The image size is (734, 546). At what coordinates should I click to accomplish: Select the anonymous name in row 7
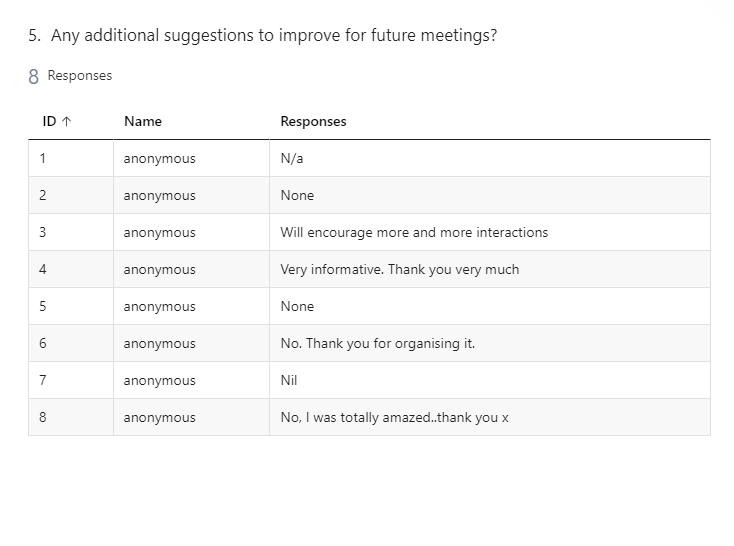click(160, 381)
